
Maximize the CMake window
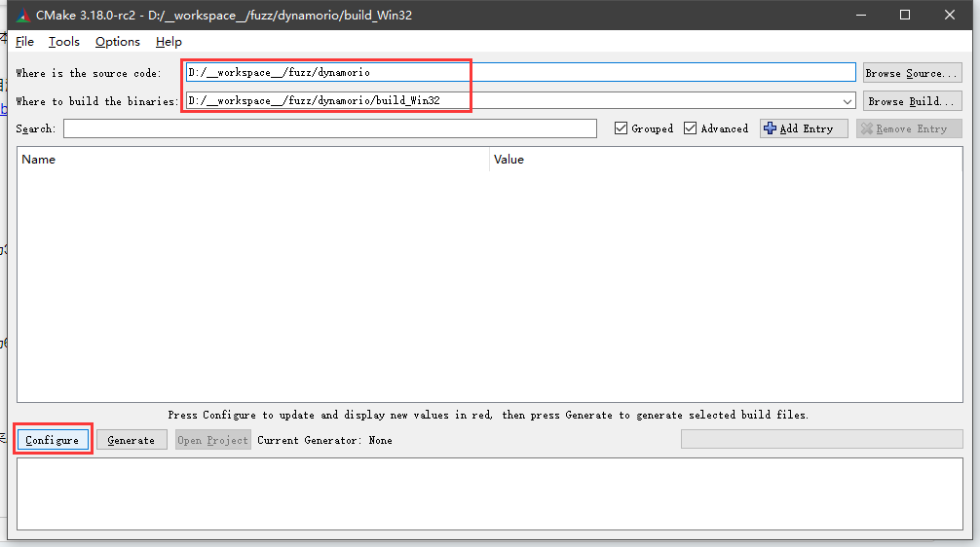(x=905, y=15)
